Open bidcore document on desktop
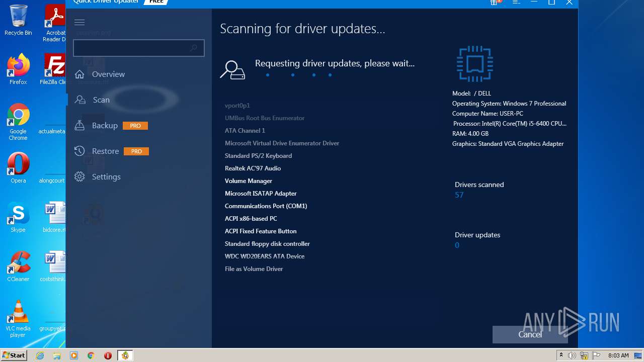Image resolution: width=644 pixels, height=362 pixels. (x=54, y=217)
